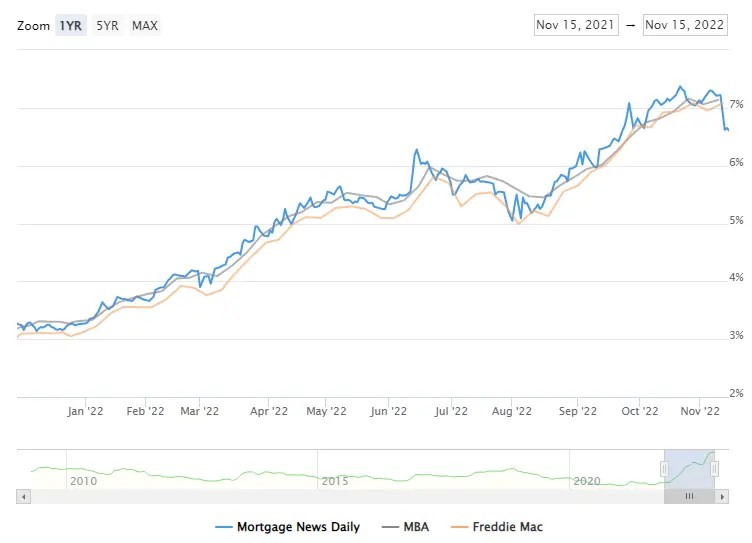Screen dimensions: 752x543
Task: Click the Sep '22 x-axis label
Action: coord(577,411)
